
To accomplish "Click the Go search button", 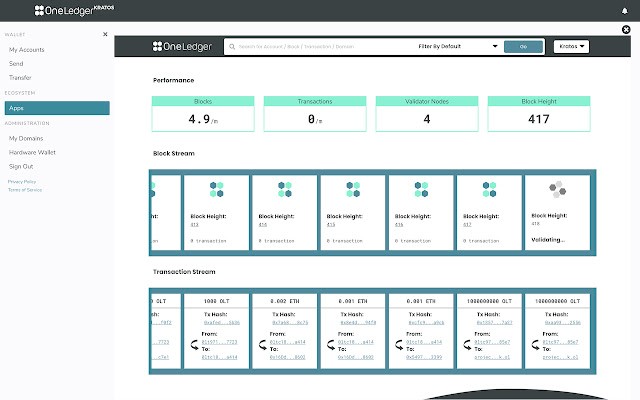I will click(523, 47).
